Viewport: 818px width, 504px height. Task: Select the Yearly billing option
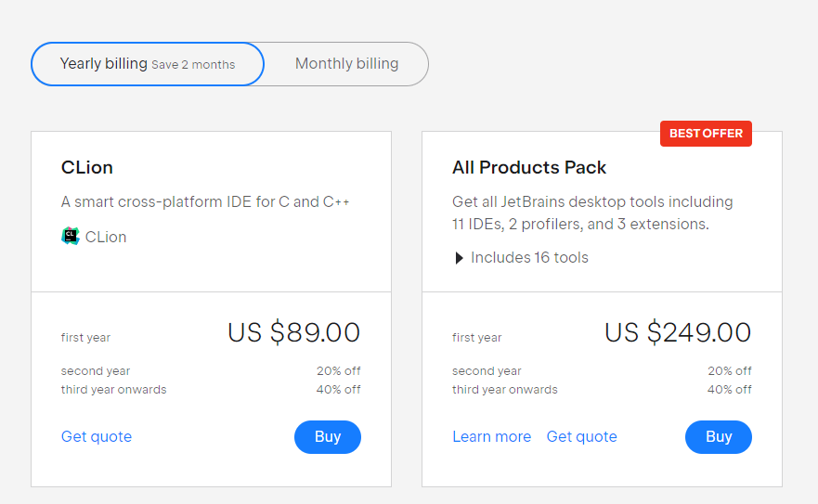point(148,64)
